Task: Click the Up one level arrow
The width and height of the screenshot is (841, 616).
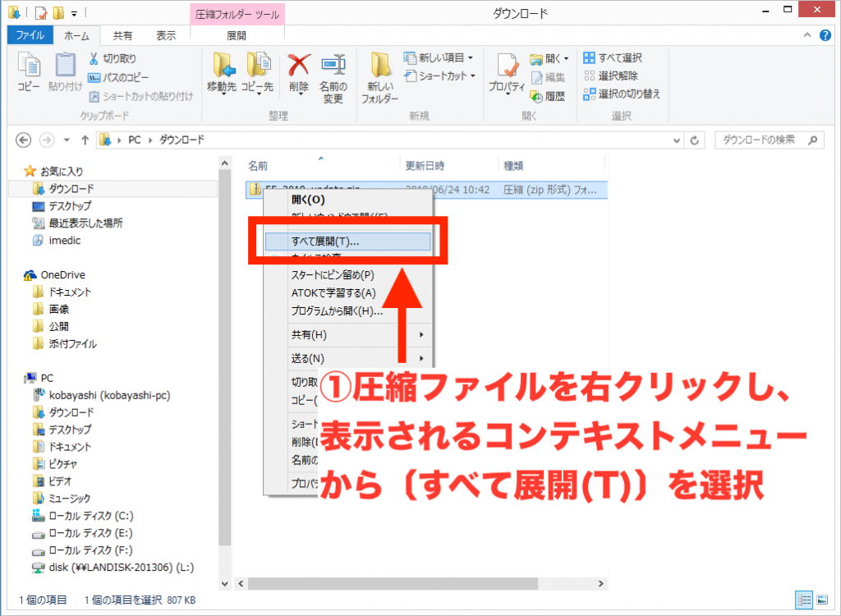Action: (85, 140)
